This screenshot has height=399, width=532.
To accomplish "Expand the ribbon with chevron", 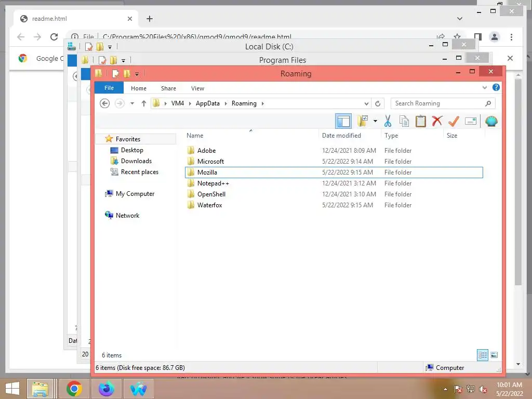I will pyautogui.click(x=485, y=87).
